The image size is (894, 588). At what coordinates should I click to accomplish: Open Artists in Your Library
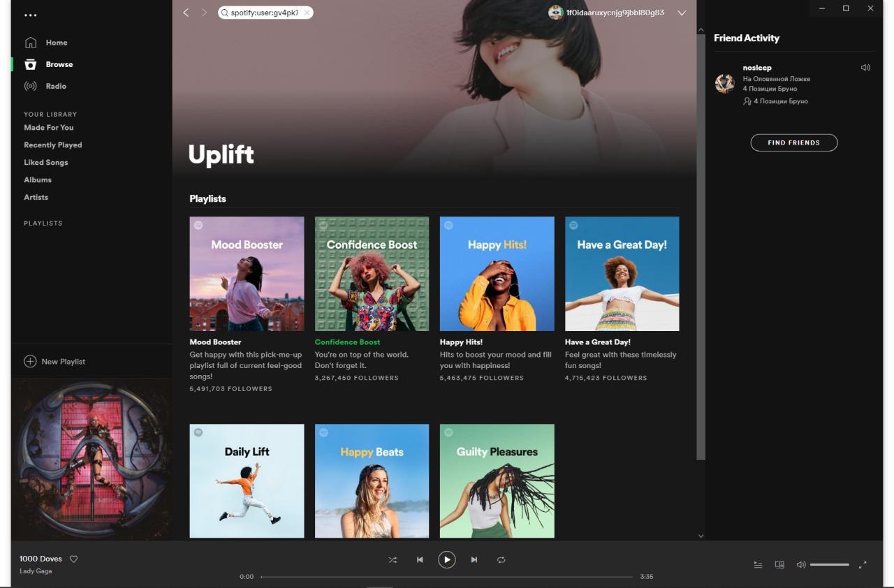[36, 198]
